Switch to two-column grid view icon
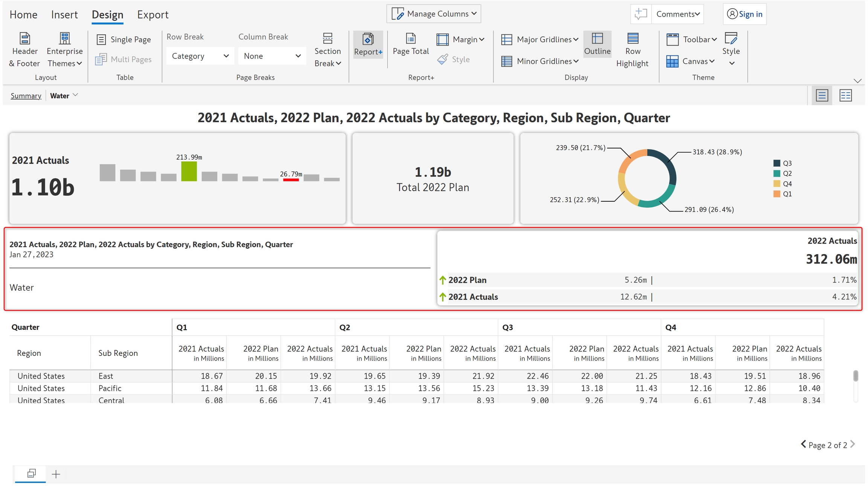Screen dimensions: 868x486 845,95
